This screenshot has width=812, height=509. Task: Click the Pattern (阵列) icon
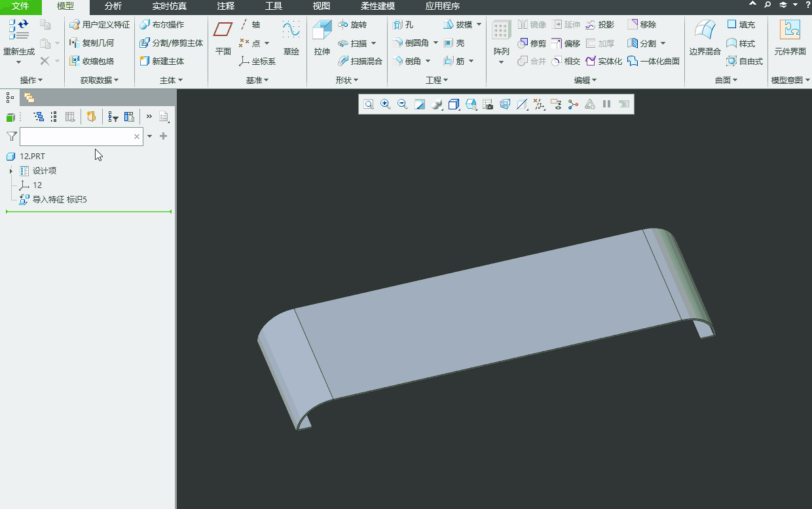[502, 31]
